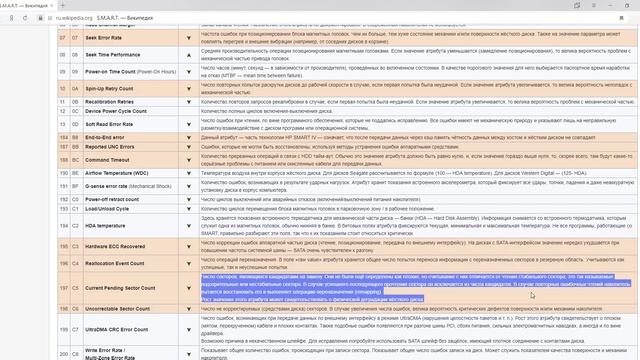The image size is (640, 360).
Task: Click the down arrow for Power-off retract count
Action: click(189, 199)
